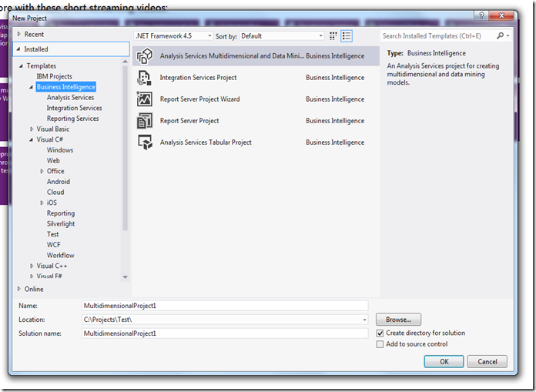Screen dimensions: 536x392
Task: Click the OK button
Action: pyautogui.click(x=444, y=362)
